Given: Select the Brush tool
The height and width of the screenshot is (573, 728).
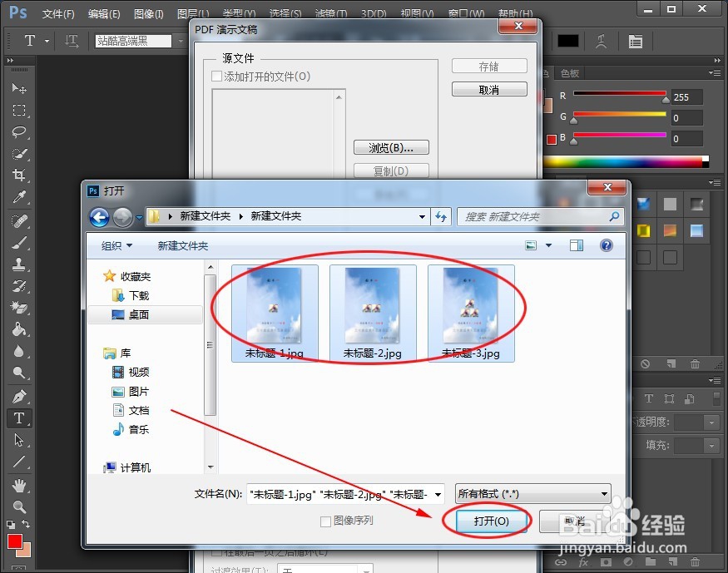Looking at the screenshot, I should click(x=19, y=243).
